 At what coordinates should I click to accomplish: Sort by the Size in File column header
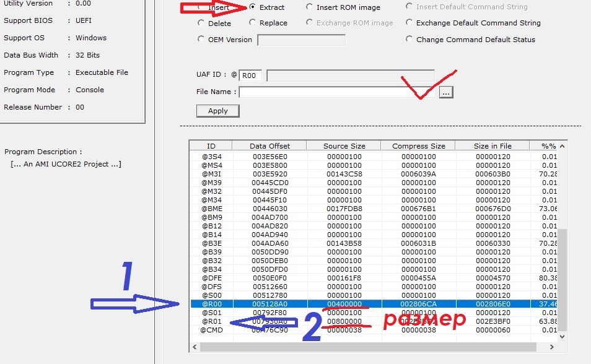click(x=492, y=146)
